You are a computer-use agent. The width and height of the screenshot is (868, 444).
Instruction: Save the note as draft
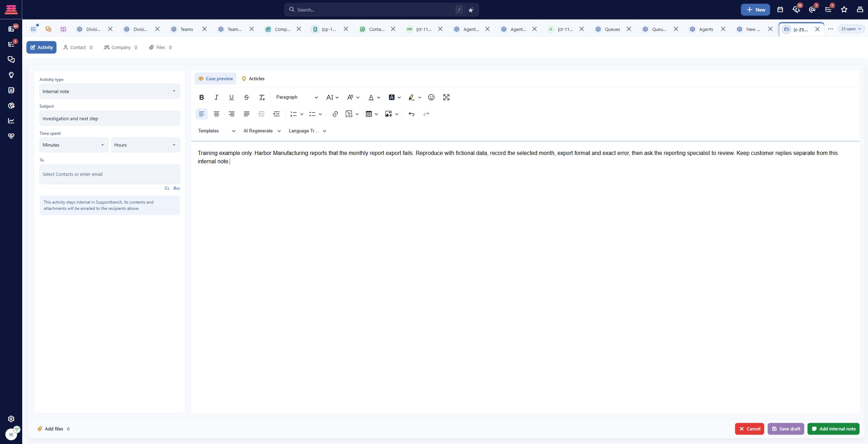click(786, 429)
